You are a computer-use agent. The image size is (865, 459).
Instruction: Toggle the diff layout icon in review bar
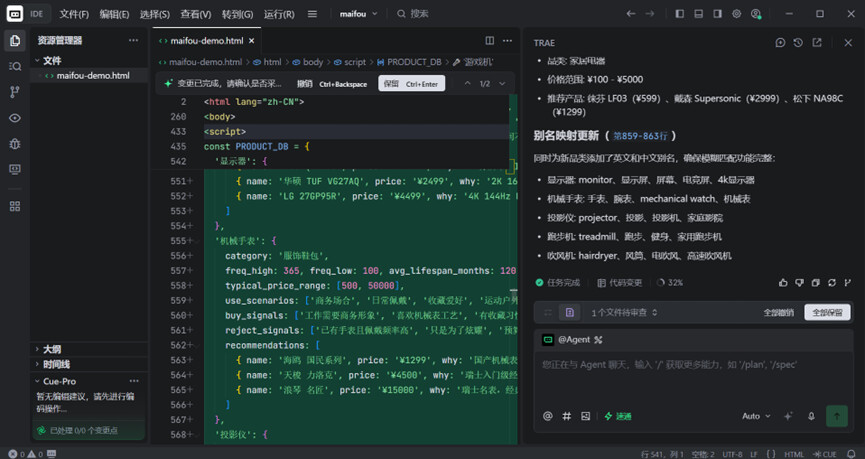pos(548,312)
